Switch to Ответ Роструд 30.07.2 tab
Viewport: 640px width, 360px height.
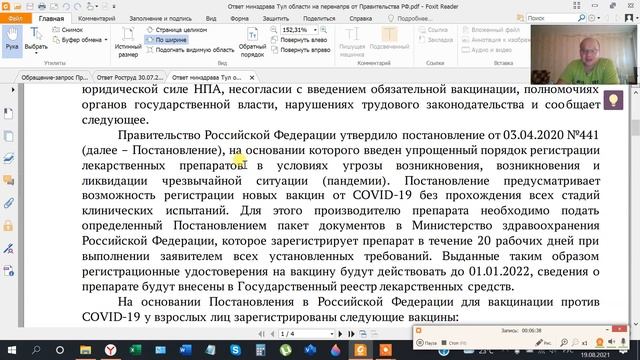tap(129, 77)
